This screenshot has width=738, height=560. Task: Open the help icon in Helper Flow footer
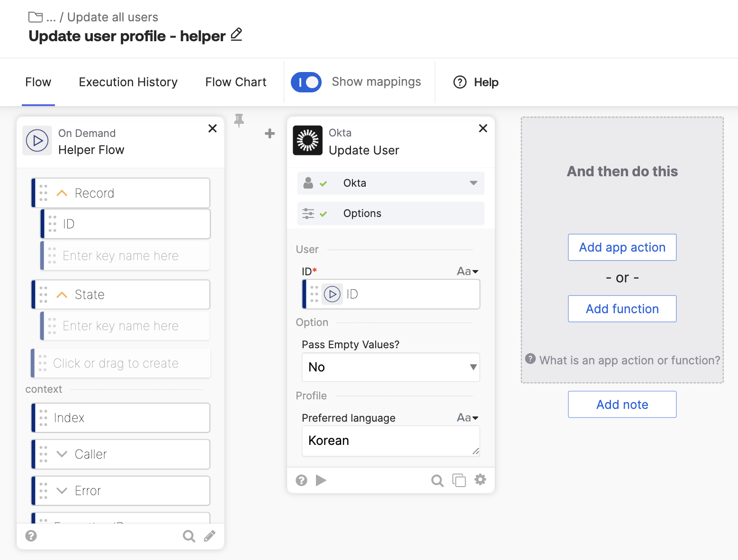pos(31,536)
